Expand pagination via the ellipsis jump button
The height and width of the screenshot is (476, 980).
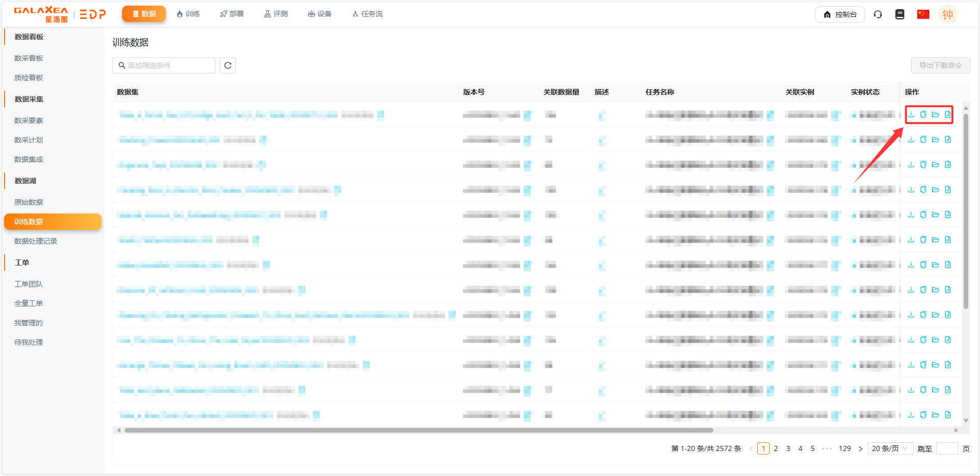[827, 448]
